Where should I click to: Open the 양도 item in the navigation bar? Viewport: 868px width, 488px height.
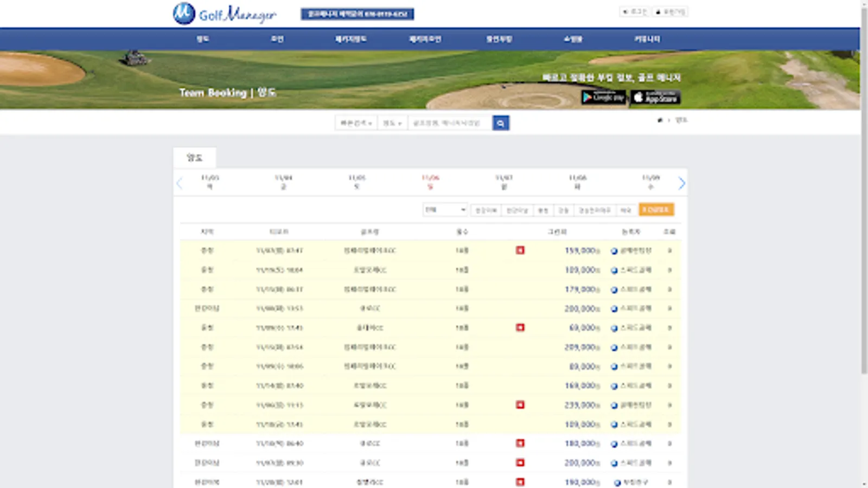pos(203,39)
